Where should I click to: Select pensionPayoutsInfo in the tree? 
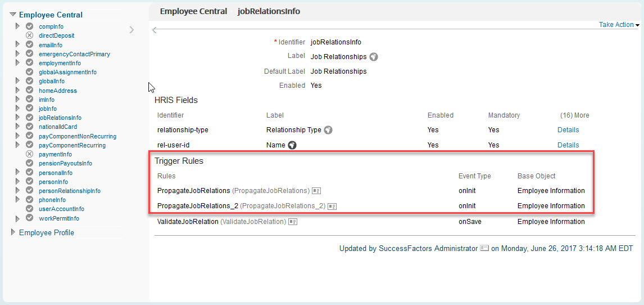point(65,164)
